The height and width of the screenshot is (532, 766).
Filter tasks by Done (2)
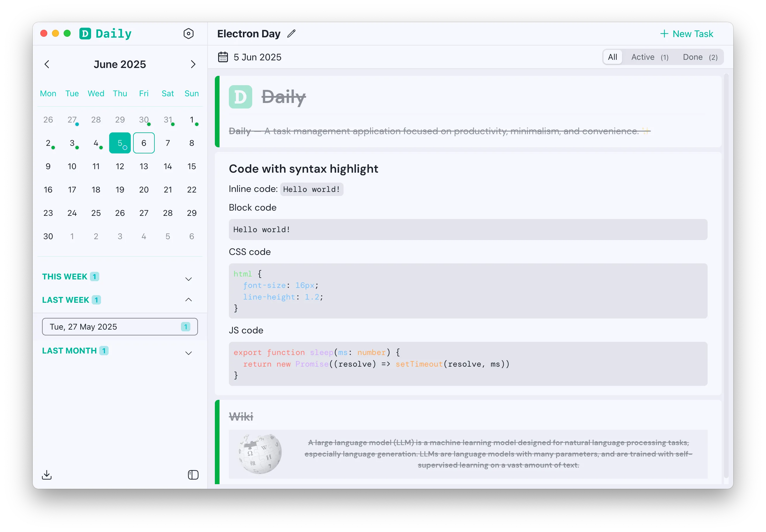[x=700, y=57]
